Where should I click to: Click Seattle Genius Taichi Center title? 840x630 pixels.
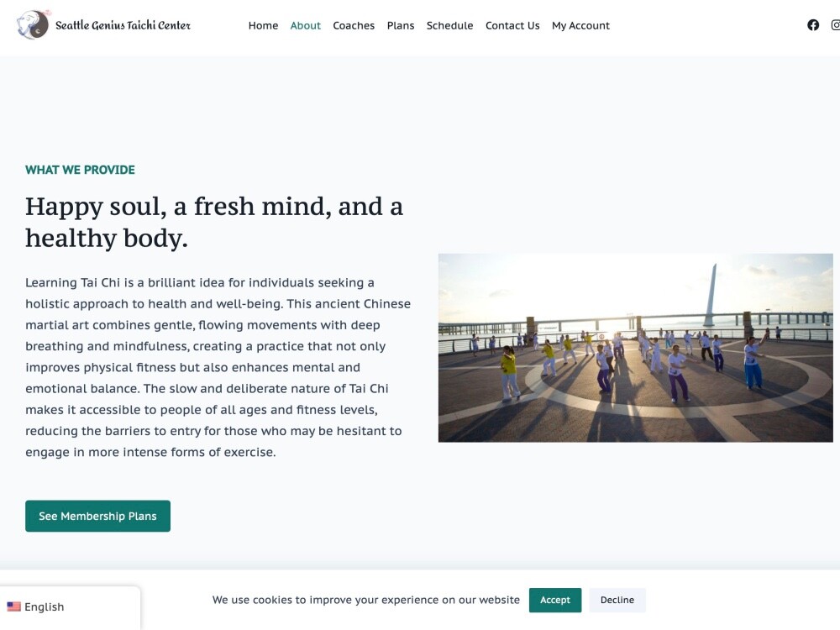point(123,25)
